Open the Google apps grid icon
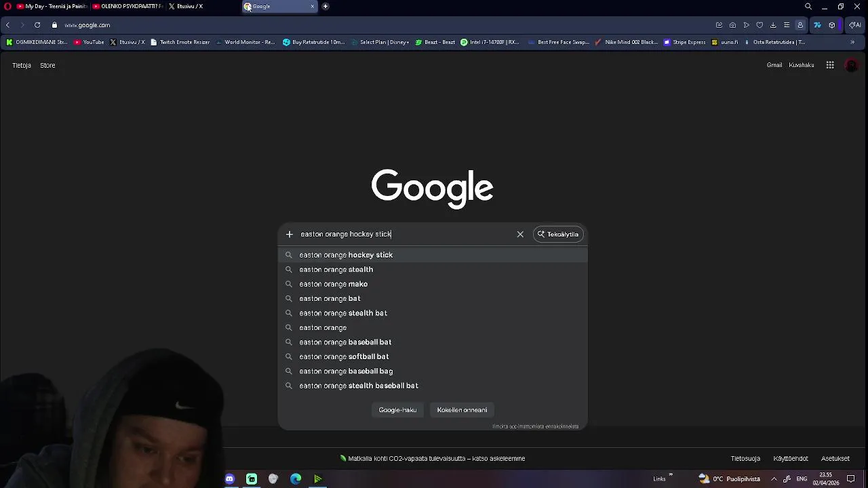 (x=830, y=65)
